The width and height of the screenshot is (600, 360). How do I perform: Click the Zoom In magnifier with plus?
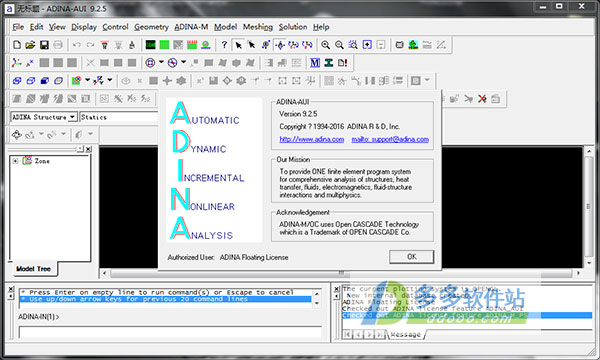pyautogui.click(x=325, y=45)
